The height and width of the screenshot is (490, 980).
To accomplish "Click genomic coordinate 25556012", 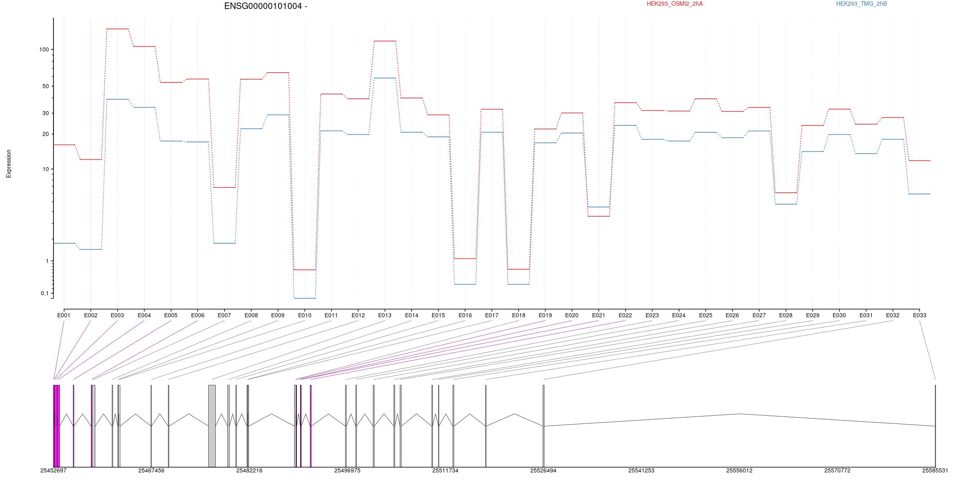I will 739,470.
